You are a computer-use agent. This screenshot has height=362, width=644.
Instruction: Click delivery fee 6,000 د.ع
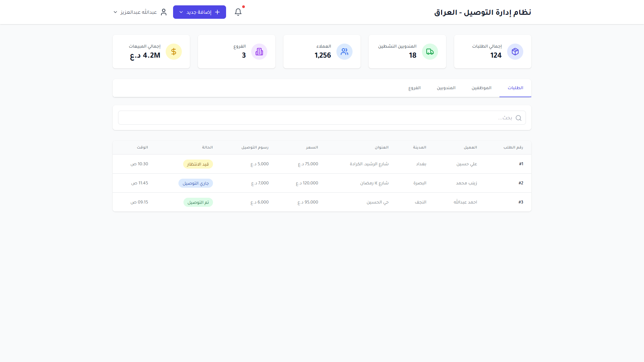tap(260, 202)
